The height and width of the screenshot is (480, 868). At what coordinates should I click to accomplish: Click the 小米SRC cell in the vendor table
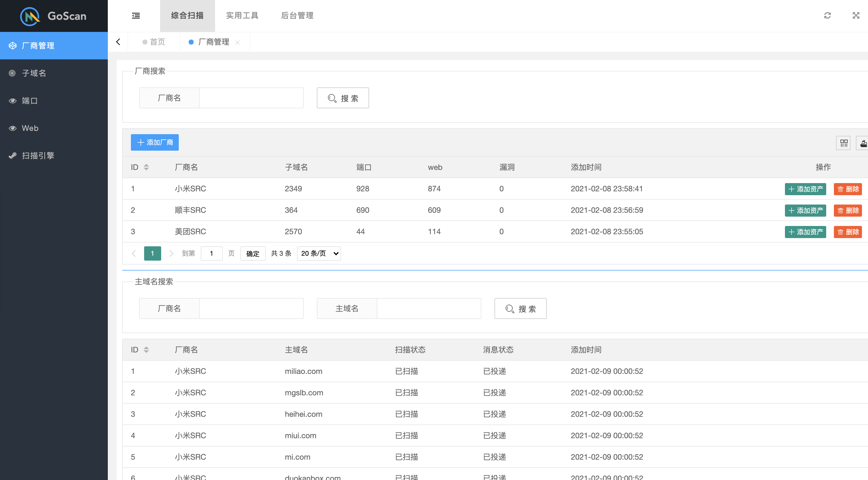pyautogui.click(x=190, y=189)
